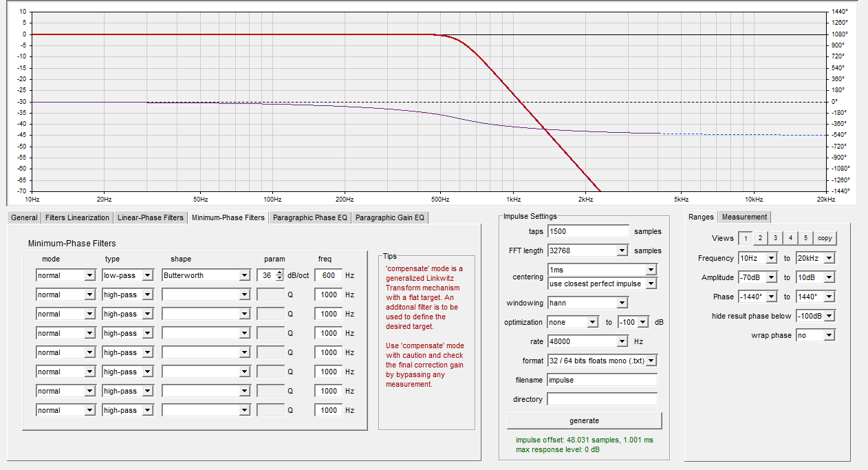Select view 3 button

[775, 238]
